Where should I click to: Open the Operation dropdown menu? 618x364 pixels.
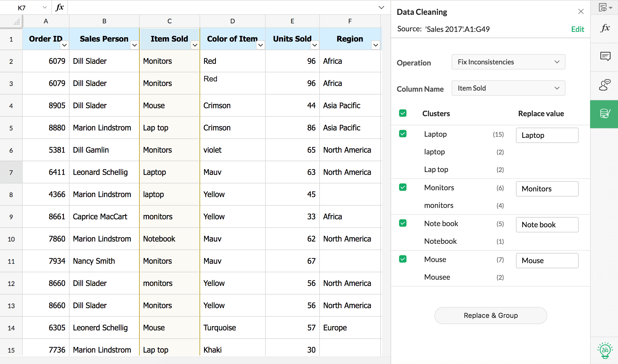tap(508, 62)
